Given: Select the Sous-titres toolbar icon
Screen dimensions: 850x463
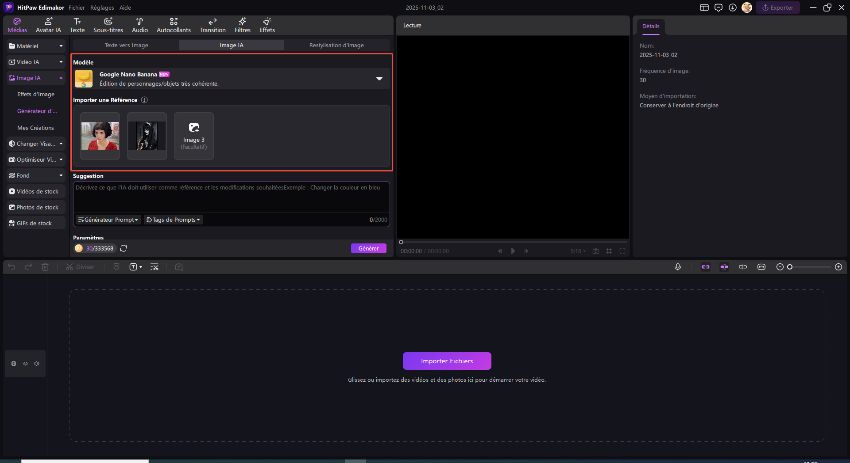Looking at the screenshot, I should tap(108, 24).
